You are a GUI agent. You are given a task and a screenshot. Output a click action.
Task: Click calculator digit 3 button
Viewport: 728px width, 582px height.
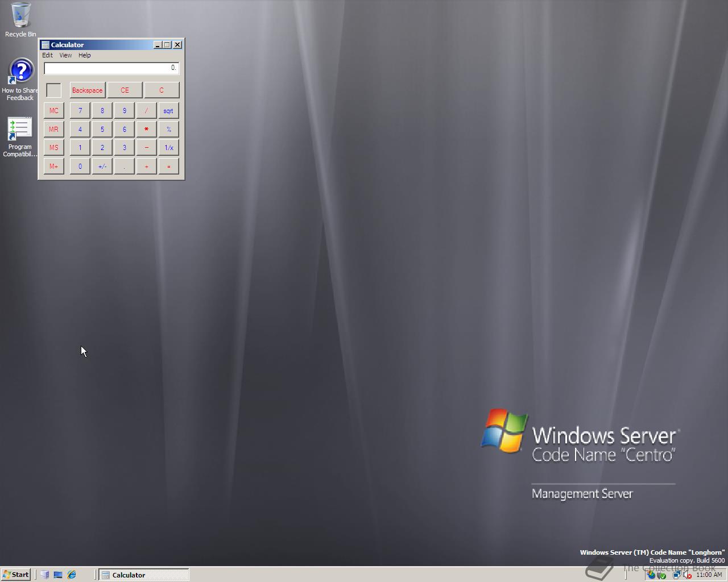125,147
